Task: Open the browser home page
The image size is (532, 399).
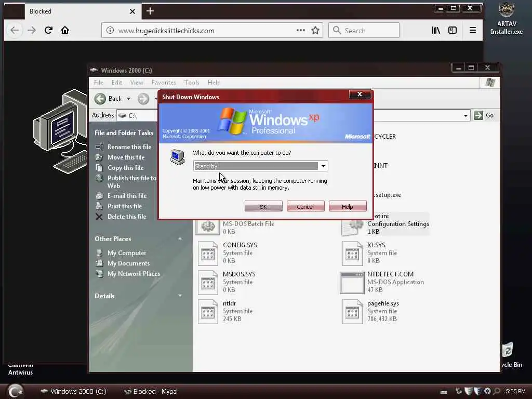Action: (65, 31)
